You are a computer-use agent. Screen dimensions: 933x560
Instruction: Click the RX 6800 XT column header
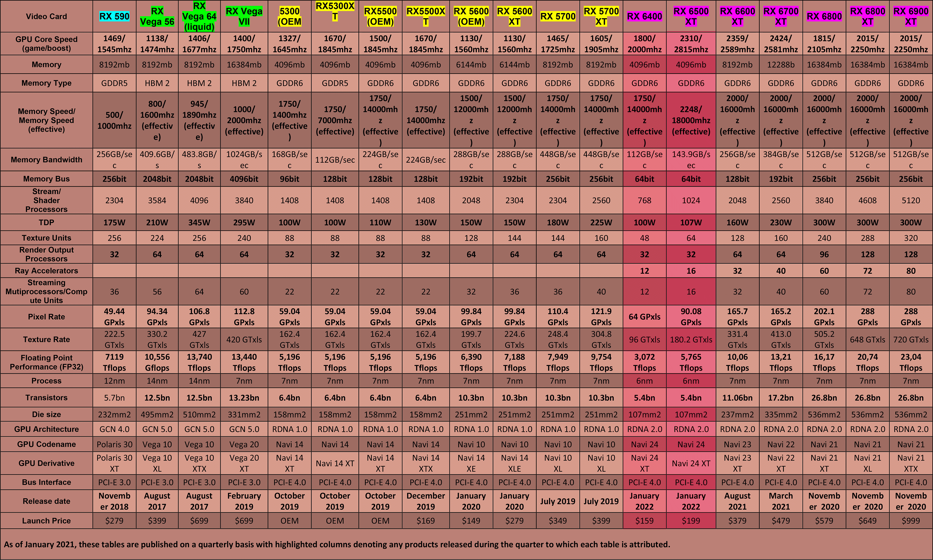[x=867, y=16]
